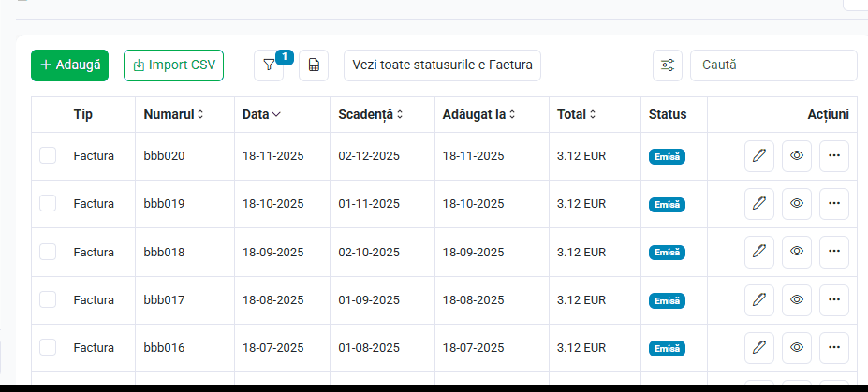Edit invoice bbb020 with pencil icon
This screenshot has height=392, width=868.
coord(759,156)
